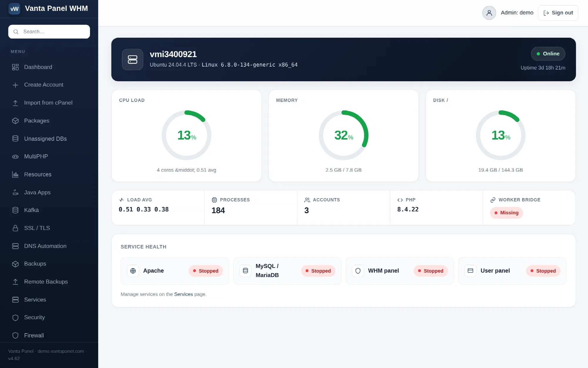Click the Unassigned DBs database icon
The width and height of the screenshot is (588, 368).
point(15,139)
